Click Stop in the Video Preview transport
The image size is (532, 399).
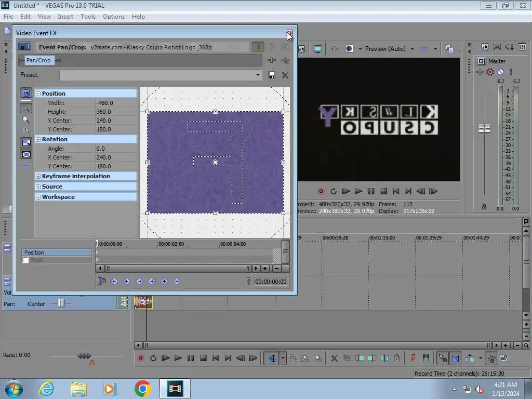click(x=383, y=191)
